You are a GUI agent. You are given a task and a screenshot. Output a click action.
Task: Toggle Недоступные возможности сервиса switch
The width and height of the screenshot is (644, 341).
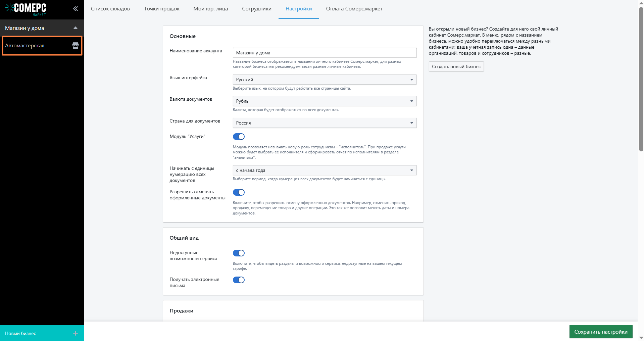coord(239,253)
